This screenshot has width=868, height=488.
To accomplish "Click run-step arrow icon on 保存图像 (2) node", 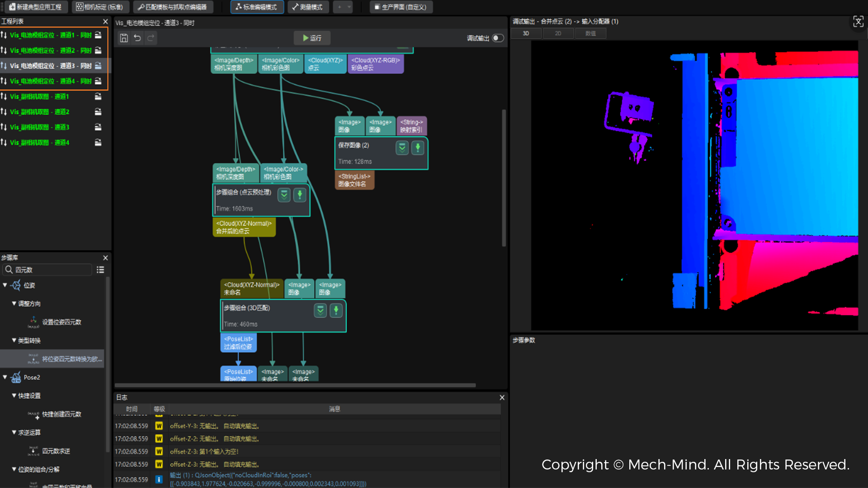I will pos(418,147).
